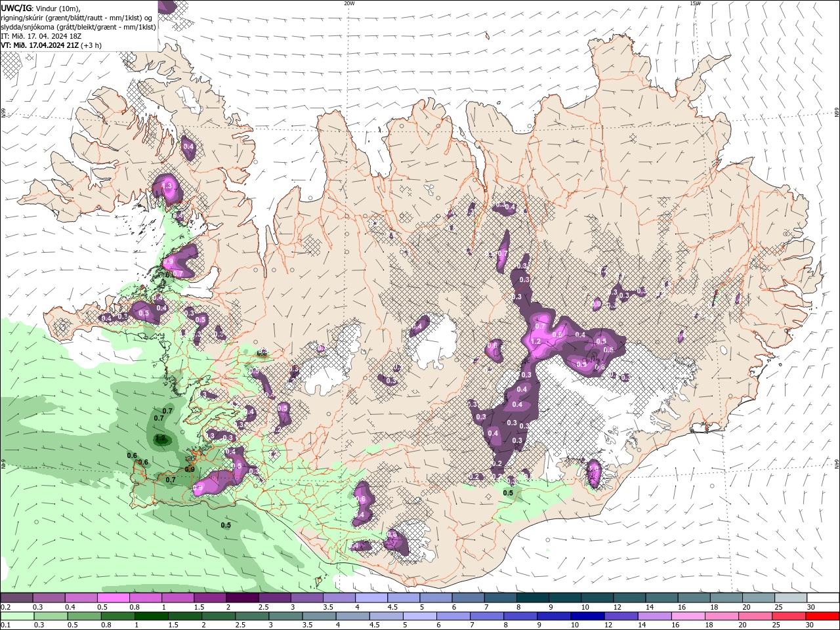Click the bright pink 0.5 snow legend swatch

coord(113,598)
